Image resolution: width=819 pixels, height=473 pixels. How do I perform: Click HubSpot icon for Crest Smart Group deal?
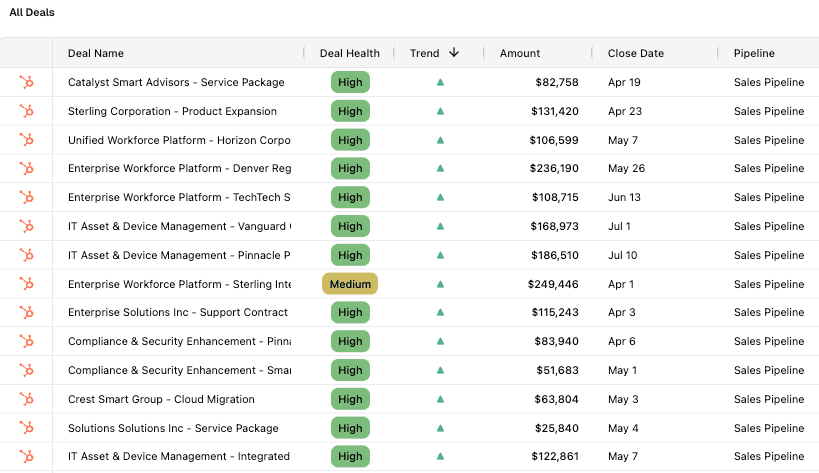pos(27,399)
